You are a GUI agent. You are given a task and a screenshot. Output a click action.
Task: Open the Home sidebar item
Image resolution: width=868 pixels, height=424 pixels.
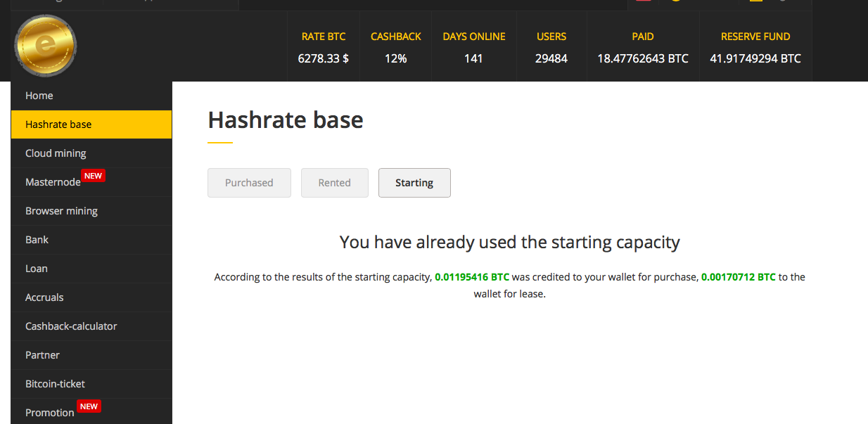pyautogui.click(x=91, y=96)
